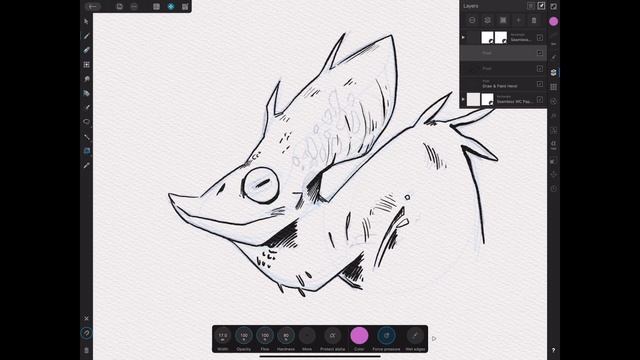
Task: Open the circular help question icon
Action: pyautogui.click(x=86, y=333)
